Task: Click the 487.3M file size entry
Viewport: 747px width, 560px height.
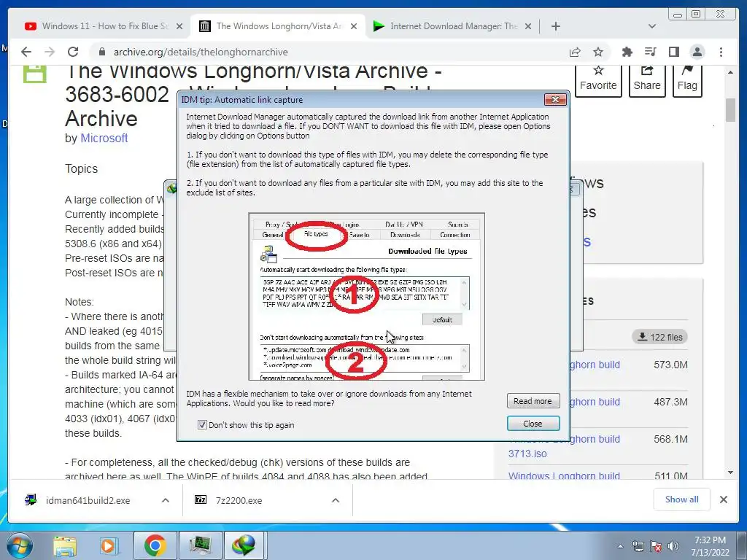Action: pyautogui.click(x=670, y=402)
